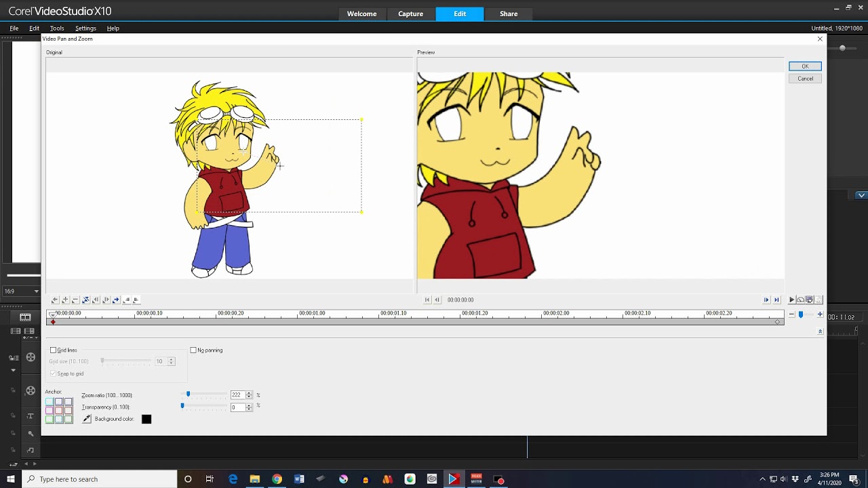Click the end playback button
Viewport: 868px width, 488px height.
coord(776,300)
